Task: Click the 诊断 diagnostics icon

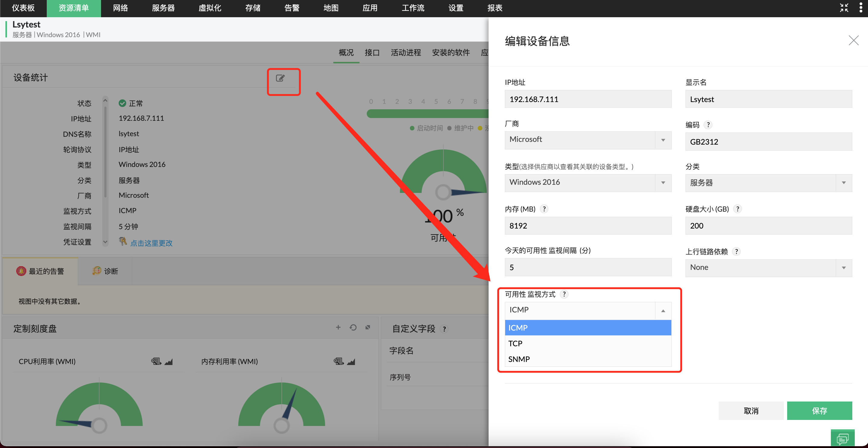Action: point(97,271)
